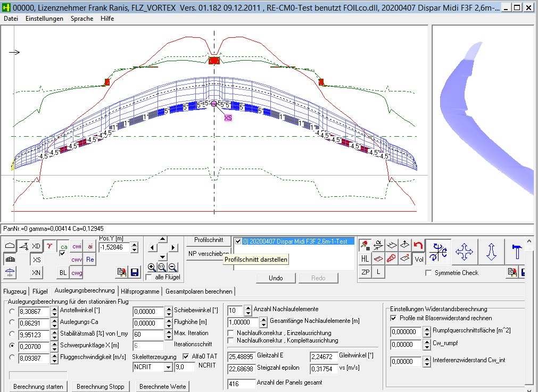Click the zoom-out magnifier icon
Image resolution: width=538 pixels, height=392 pixels.
pyautogui.click(x=172, y=267)
